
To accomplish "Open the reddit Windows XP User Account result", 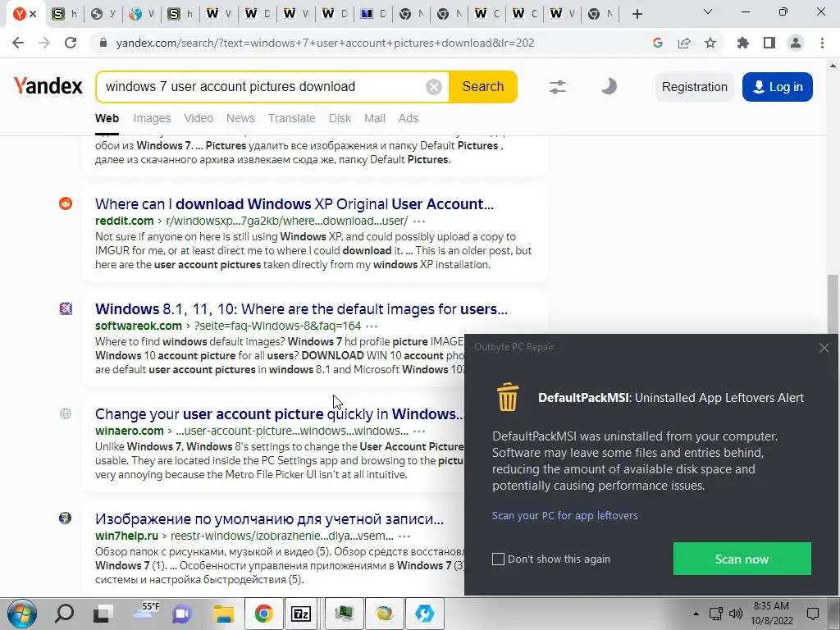I will (294, 204).
